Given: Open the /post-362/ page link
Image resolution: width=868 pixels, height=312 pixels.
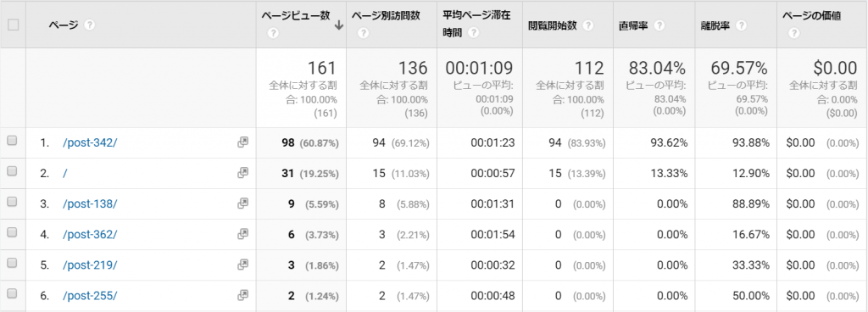Looking at the screenshot, I should click(90, 235).
